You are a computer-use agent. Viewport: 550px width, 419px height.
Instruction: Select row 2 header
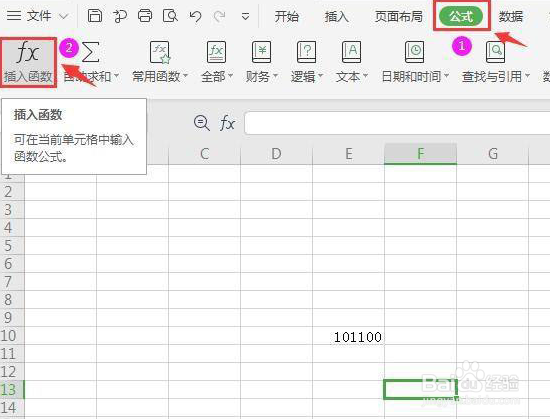(x=12, y=192)
